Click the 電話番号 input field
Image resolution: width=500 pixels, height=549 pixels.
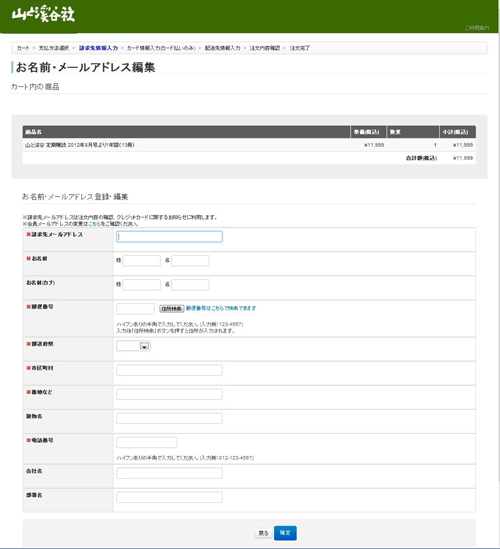(146, 443)
